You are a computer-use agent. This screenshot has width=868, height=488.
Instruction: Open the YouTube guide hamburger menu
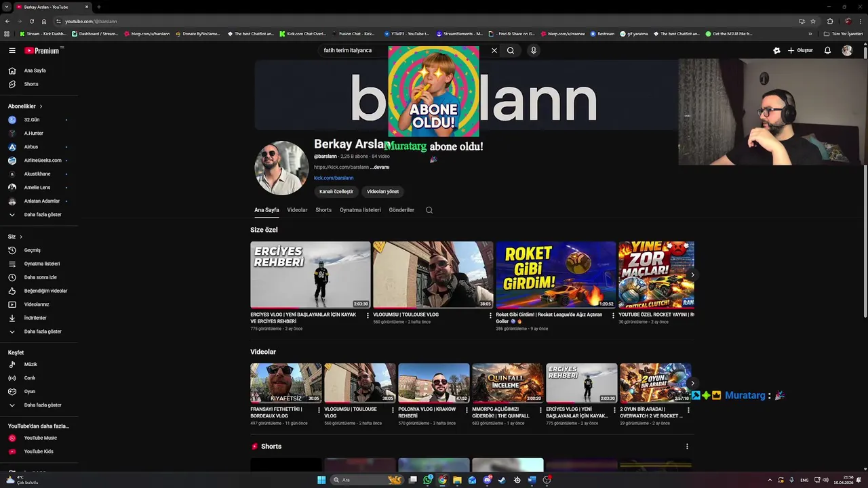(x=12, y=50)
